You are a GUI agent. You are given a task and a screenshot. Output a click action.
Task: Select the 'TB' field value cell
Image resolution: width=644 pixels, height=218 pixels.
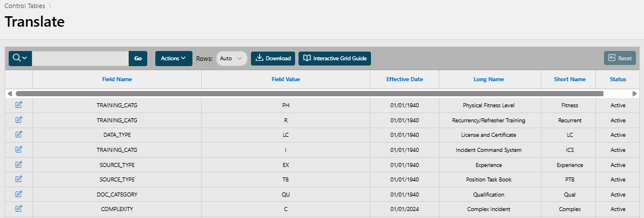click(x=286, y=179)
